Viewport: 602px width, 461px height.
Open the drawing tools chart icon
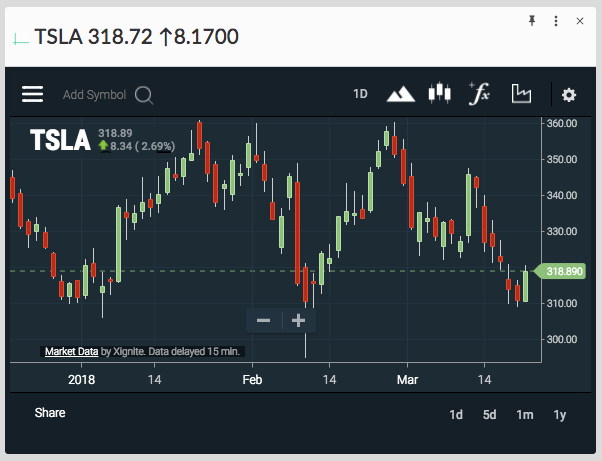click(521, 94)
